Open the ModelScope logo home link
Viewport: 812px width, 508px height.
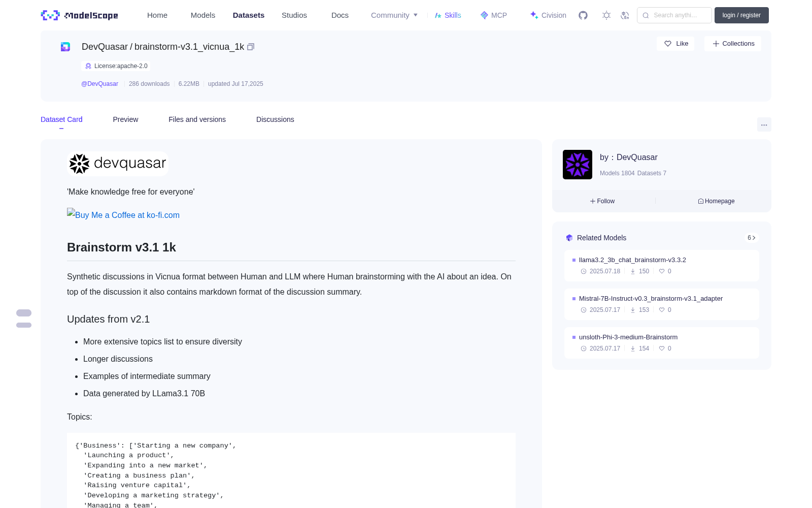[79, 15]
